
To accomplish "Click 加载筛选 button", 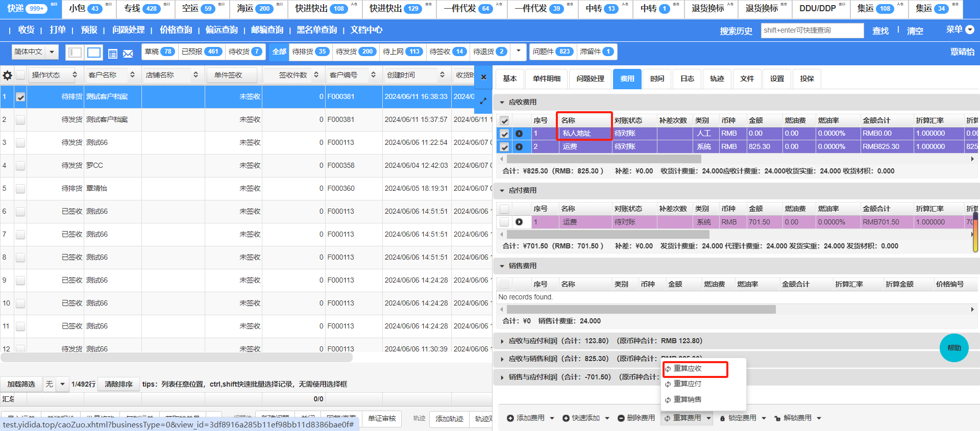I will (x=21, y=384).
